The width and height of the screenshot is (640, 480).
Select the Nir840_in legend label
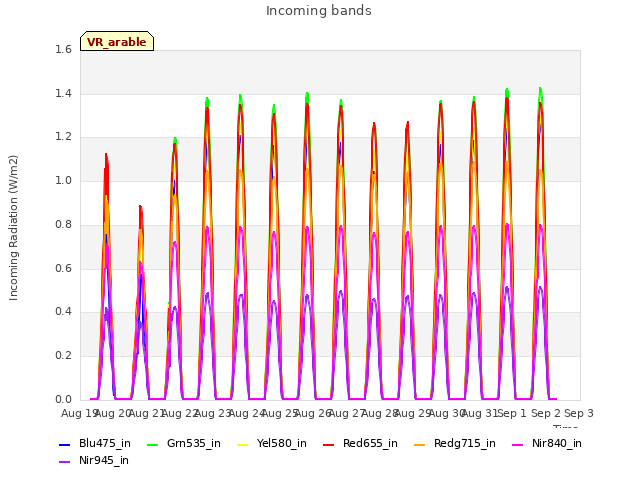click(557, 444)
